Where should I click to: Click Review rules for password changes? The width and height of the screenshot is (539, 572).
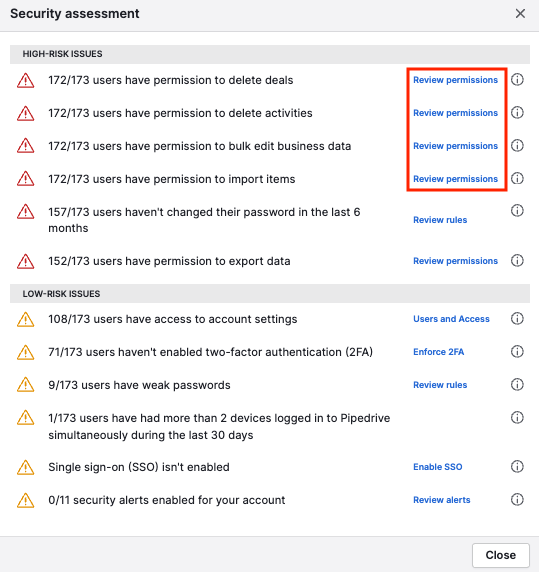click(x=440, y=220)
